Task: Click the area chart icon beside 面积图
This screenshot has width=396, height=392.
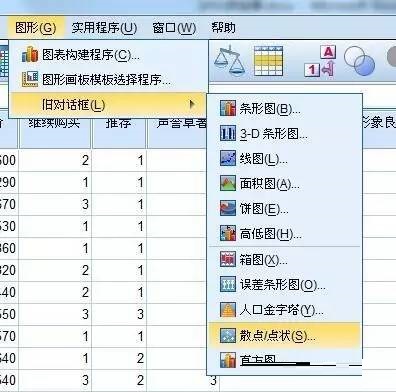Action: (x=228, y=183)
